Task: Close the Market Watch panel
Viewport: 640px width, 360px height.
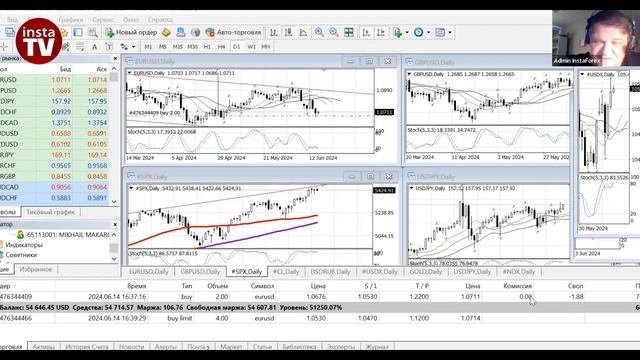Action: 115,59
